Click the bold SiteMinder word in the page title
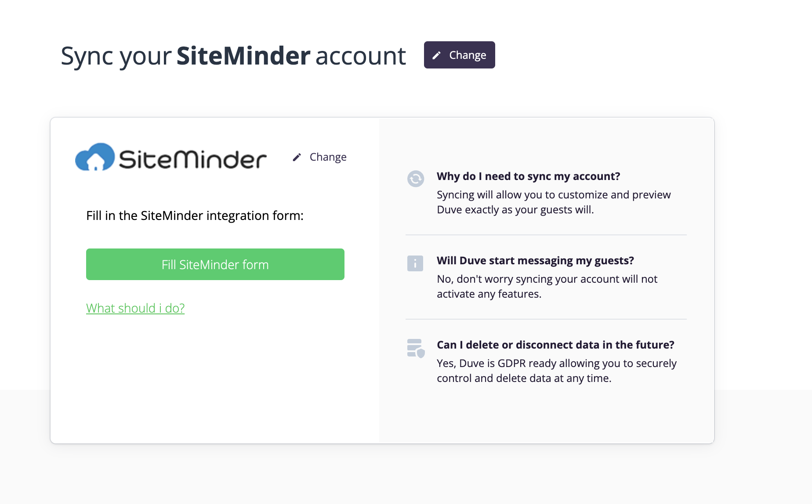 (243, 56)
